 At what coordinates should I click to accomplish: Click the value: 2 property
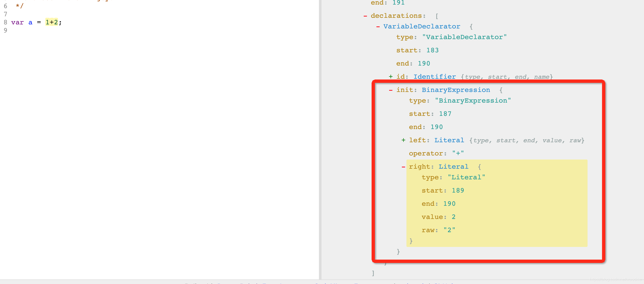click(x=438, y=217)
